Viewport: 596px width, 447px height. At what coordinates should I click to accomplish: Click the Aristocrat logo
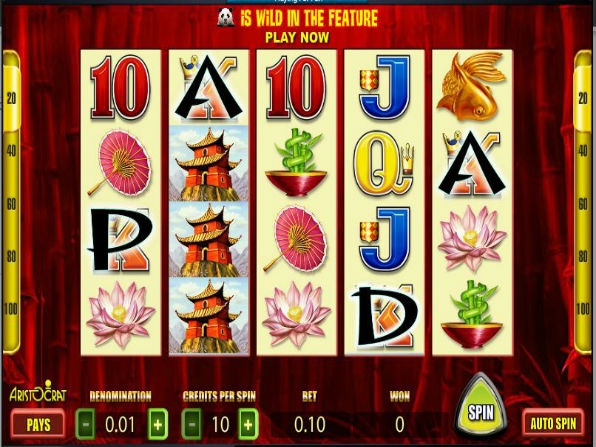click(x=38, y=392)
